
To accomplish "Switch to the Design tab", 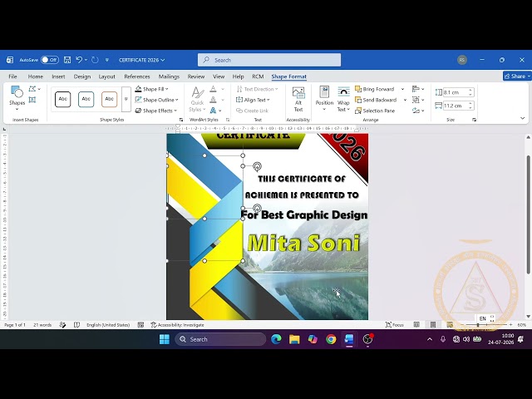I will click(x=82, y=76).
